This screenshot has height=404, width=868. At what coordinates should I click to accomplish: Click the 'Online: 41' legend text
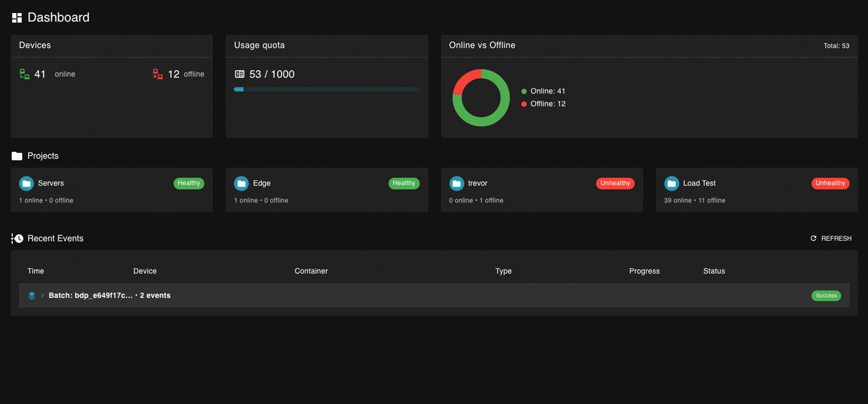(548, 91)
